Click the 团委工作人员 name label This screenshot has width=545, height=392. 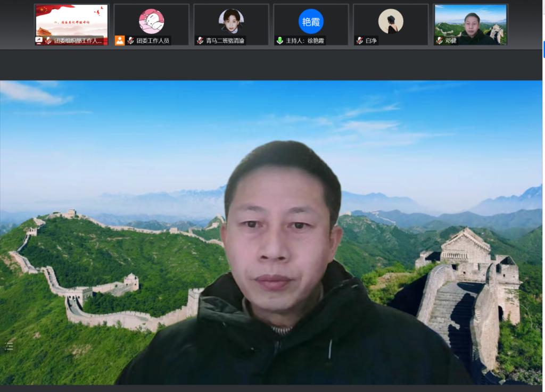153,40
